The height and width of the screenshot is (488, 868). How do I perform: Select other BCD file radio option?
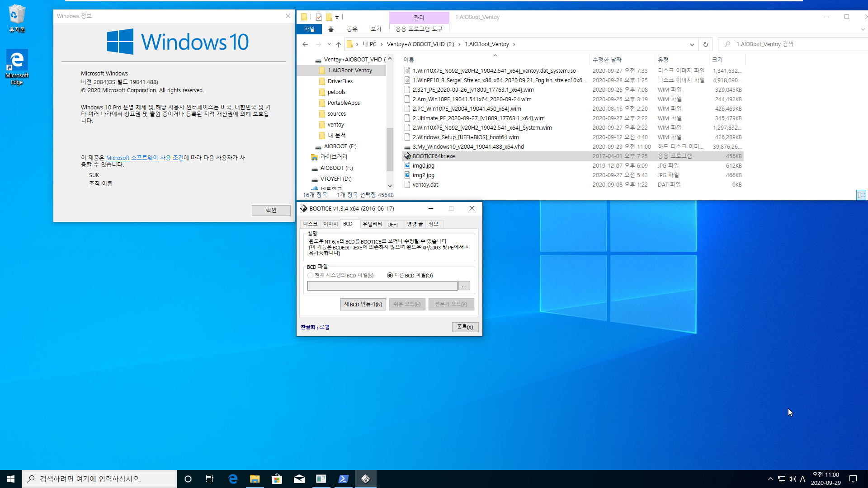(x=390, y=275)
